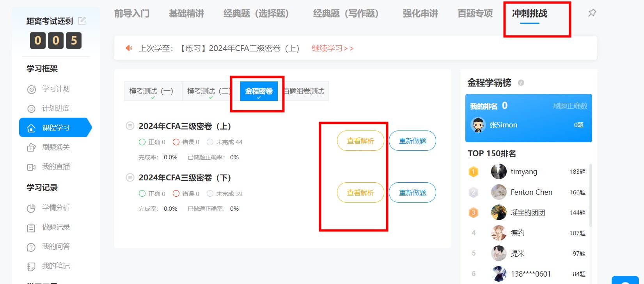Screen dimensions: 644x284
Task: Open 瑶宝的团团's profile avatar
Action: [499, 212]
